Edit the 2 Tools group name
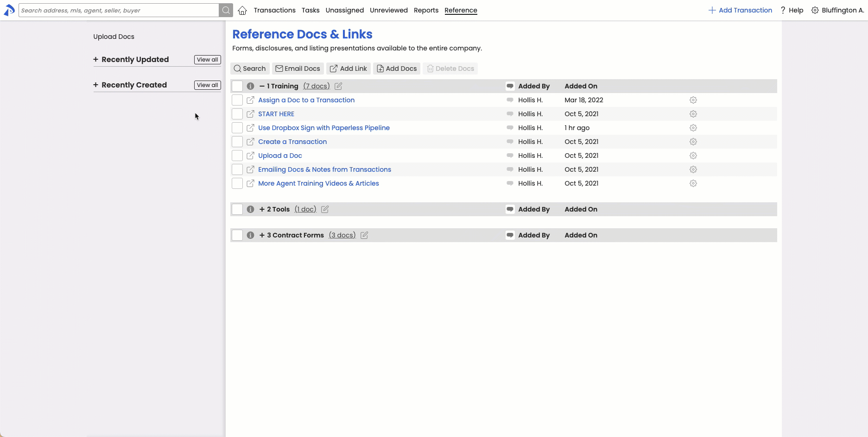Viewport: 868px width, 437px height. tap(325, 209)
